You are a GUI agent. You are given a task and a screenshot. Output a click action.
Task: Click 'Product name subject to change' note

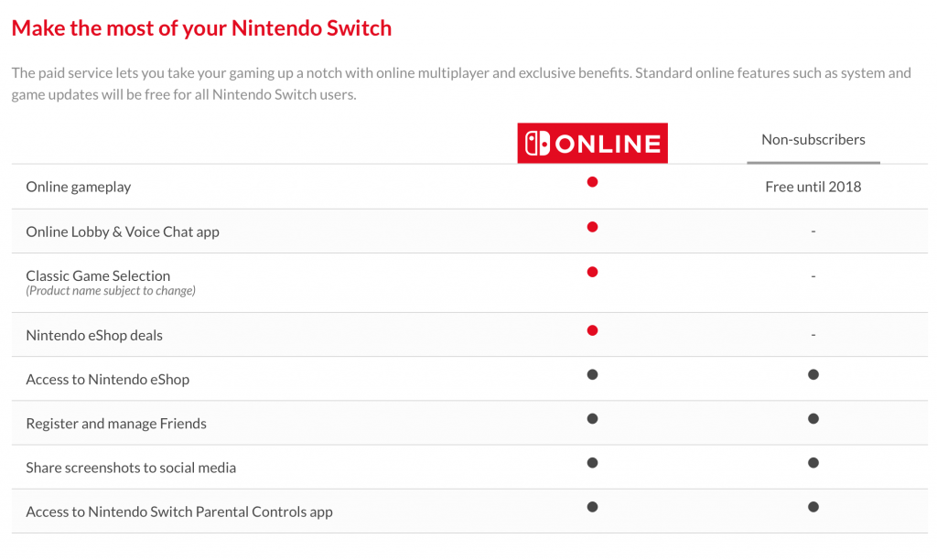[x=111, y=291]
